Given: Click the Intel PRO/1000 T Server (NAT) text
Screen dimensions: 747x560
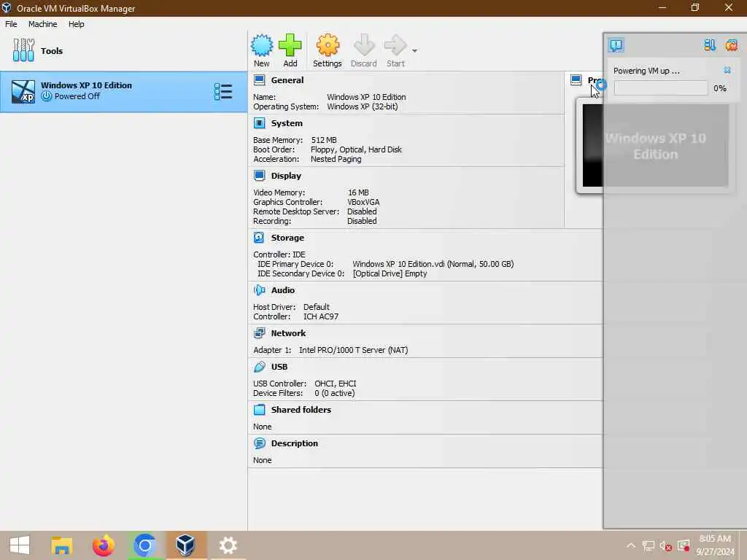Looking at the screenshot, I should [354, 350].
